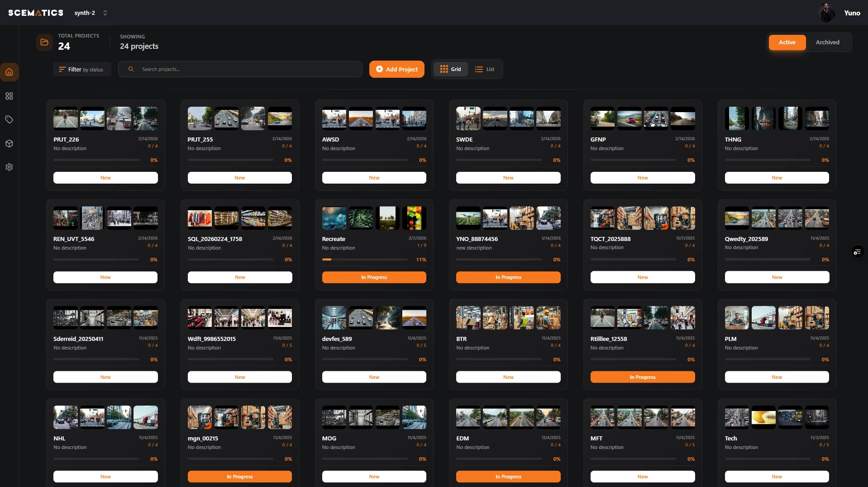Click the New button on PRJT_226 card
Screen dimensions: 868x487
click(105, 178)
